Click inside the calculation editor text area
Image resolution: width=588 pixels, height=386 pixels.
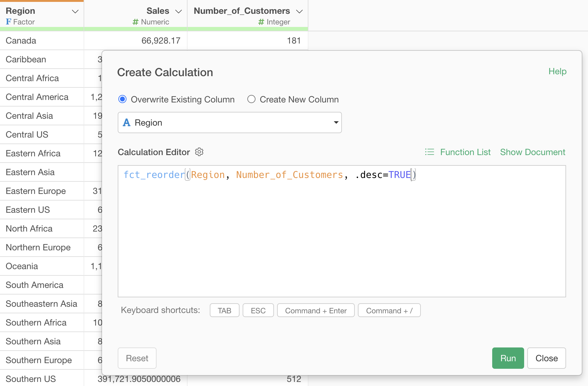click(341, 235)
